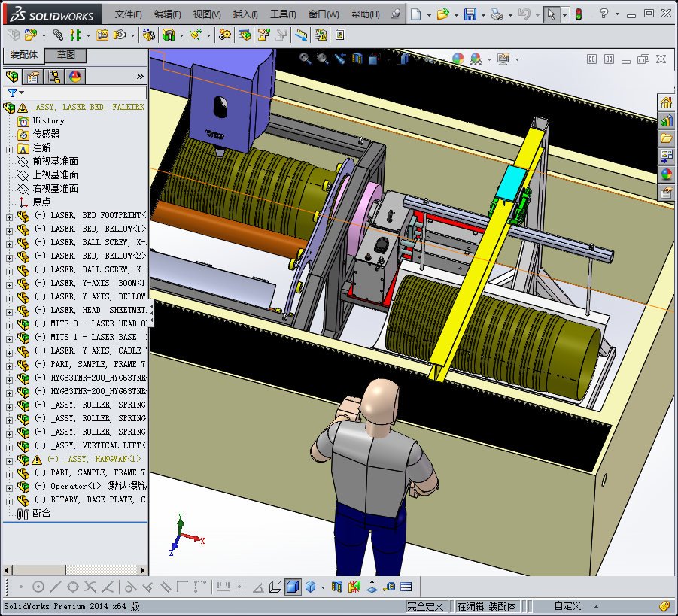The height and width of the screenshot is (616, 678).
Task: Click the Rebuild traffic light icon
Action: click(x=578, y=14)
